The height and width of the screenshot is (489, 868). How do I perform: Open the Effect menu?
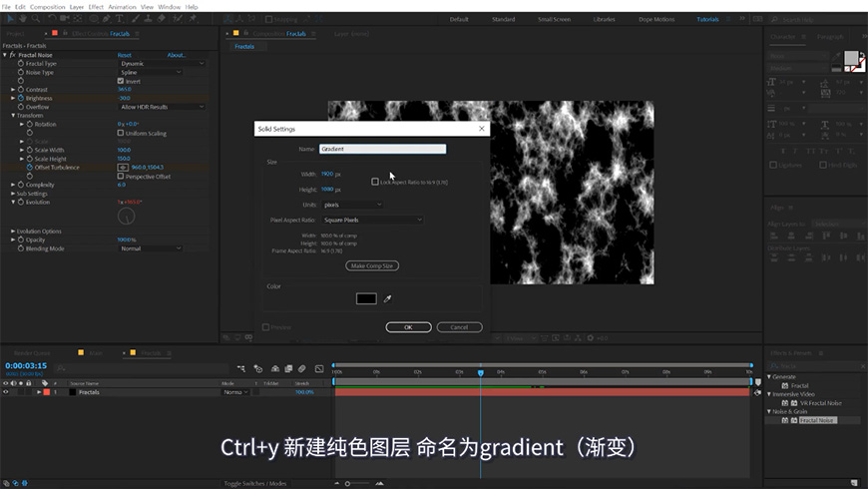click(96, 7)
